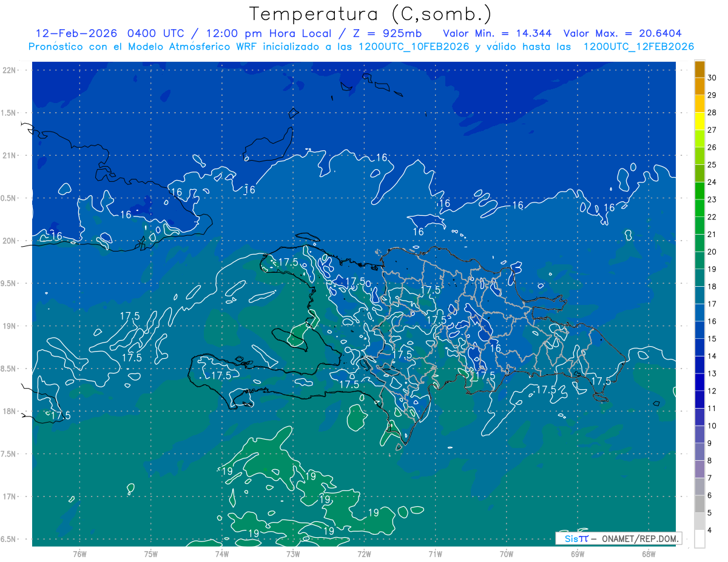Click the '18N' latitude label

click(x=9, y=412)
